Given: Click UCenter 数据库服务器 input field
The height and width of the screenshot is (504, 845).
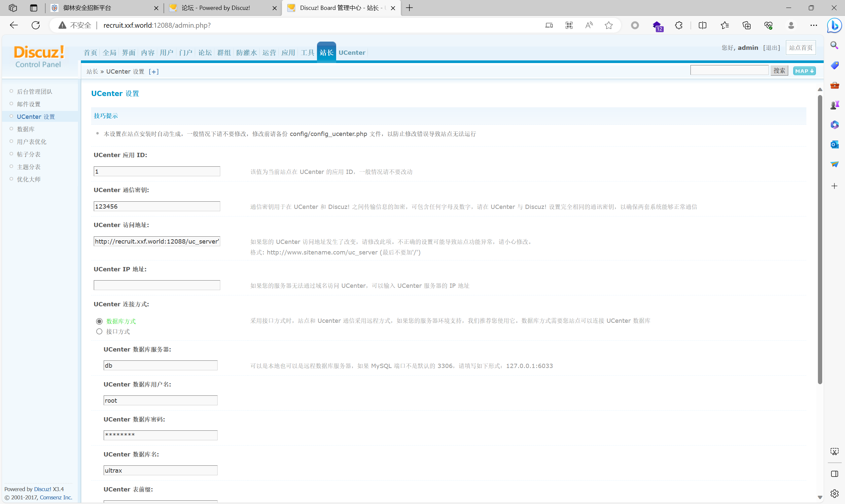Looking at the screenshot, I should (x=160, y=365).
